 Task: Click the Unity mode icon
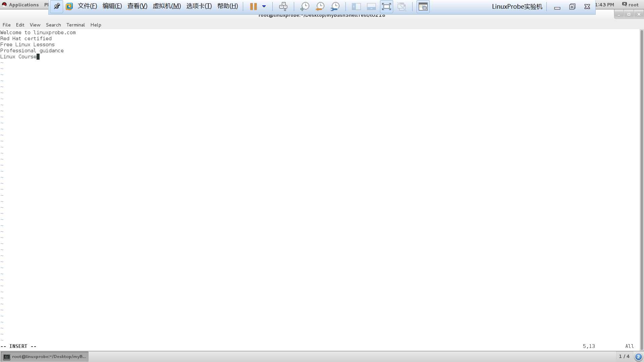tap(401, 6)
